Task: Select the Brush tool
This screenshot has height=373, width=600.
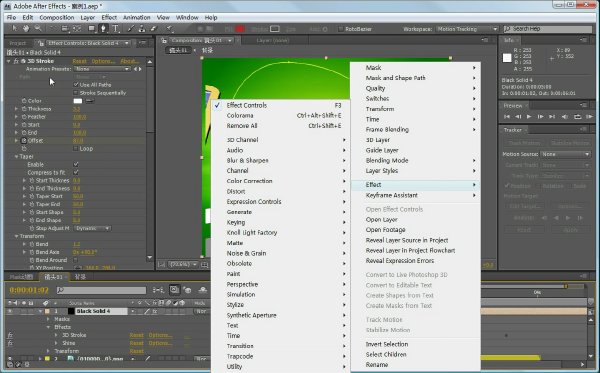Action: click(130, 28)
